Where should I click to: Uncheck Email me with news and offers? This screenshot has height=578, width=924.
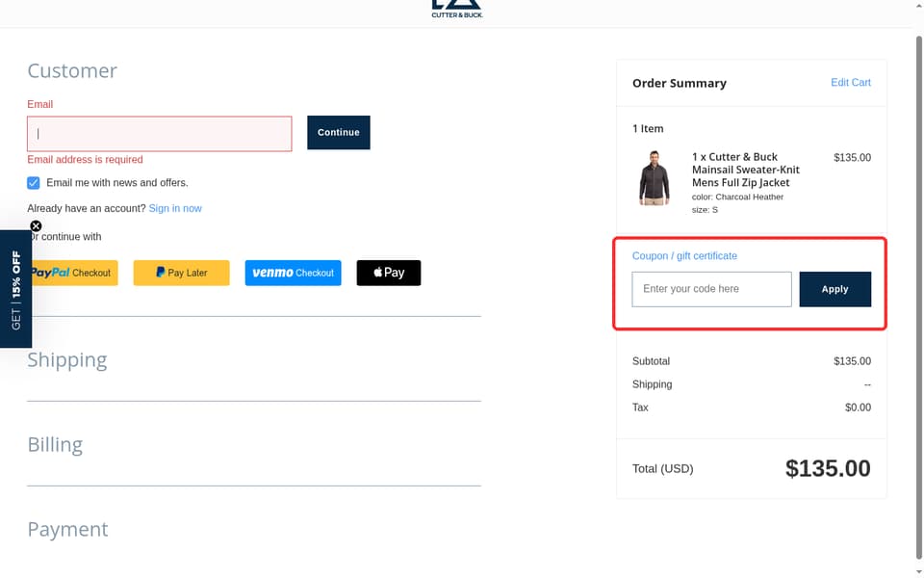(x=33, y=183)
